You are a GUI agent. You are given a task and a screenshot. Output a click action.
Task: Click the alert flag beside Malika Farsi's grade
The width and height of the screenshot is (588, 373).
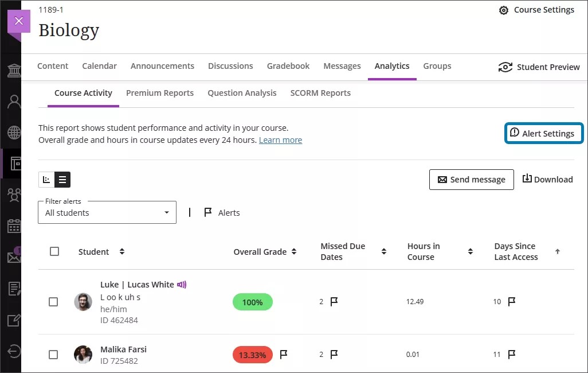pos(284,355)
